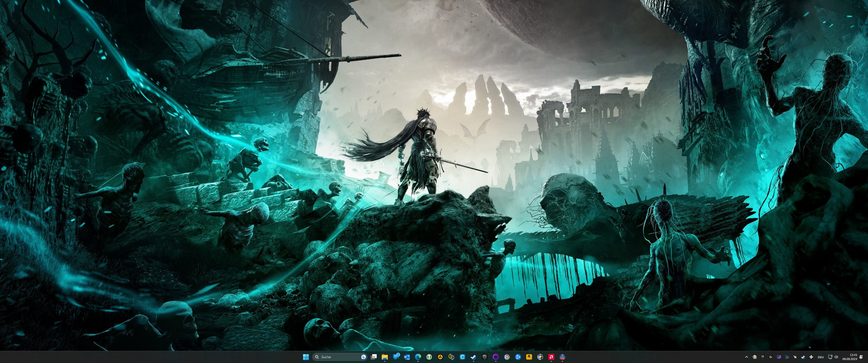Open the Windows Start menu
This screenshot has height=363, width=868.
(306, 357)
